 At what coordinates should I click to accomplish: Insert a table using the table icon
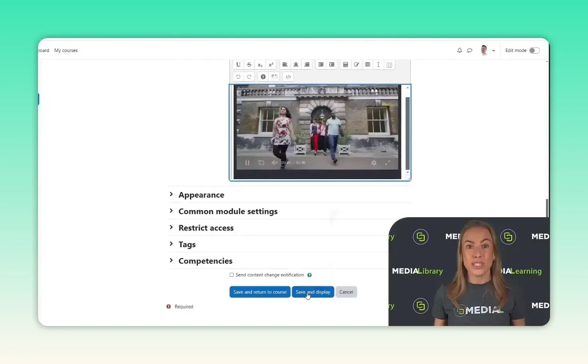[368, 65]
